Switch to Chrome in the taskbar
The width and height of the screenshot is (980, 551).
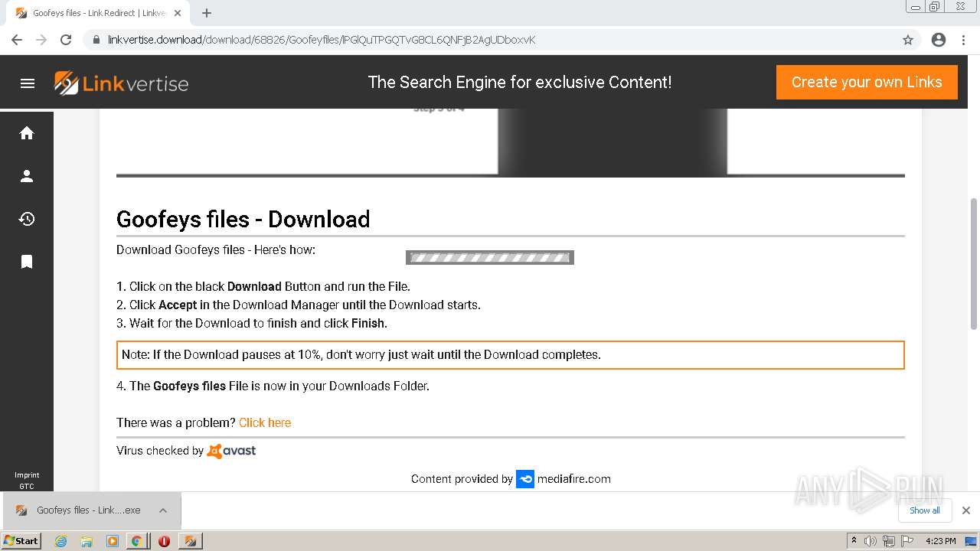[136, 541]
